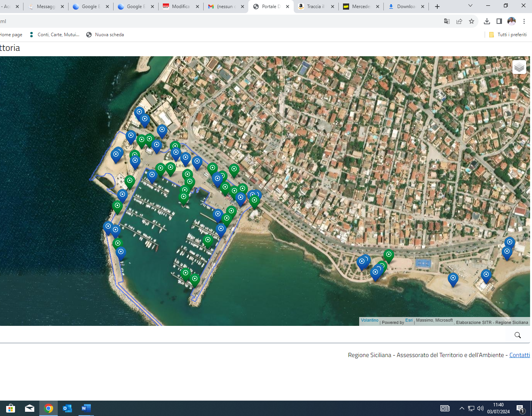
Task: Open Tutti i preferiti bookmarks folder
Action: [508, 35]
